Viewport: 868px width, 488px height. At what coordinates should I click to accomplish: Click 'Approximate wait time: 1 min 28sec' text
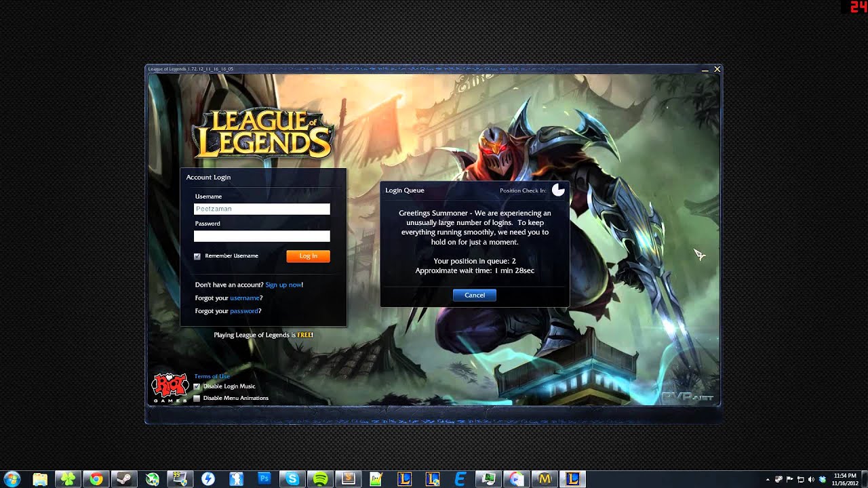click(475, 270)
